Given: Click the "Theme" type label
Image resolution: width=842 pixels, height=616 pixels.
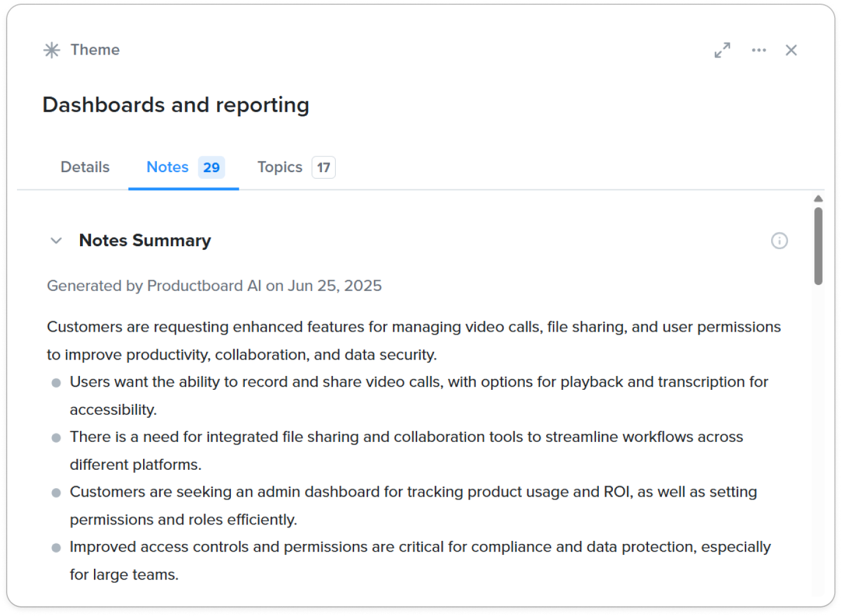Looking at the screenshot, I should coord(95,50).
